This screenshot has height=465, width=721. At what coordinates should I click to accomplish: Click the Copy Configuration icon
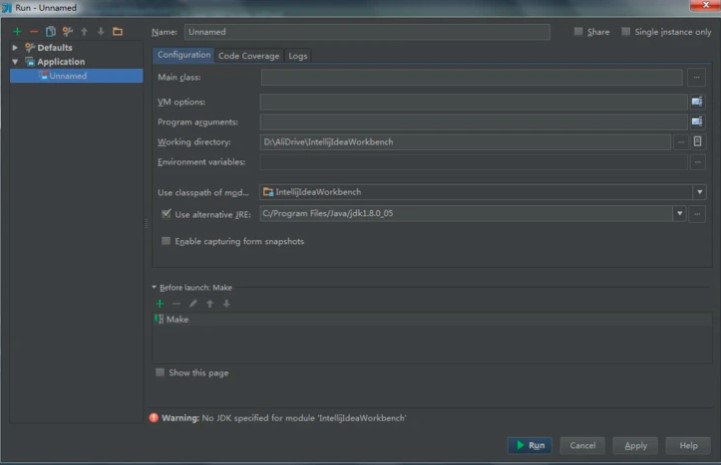click(50, 32)
